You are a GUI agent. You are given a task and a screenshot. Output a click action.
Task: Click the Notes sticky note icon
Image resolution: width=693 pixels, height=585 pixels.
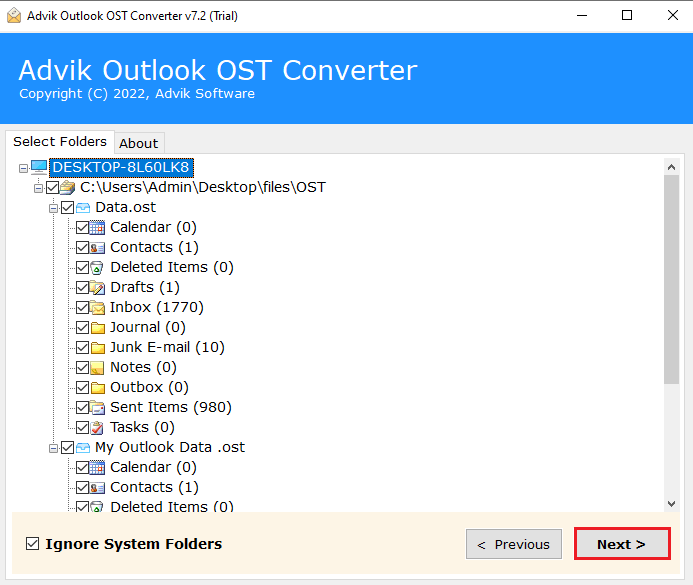coord(97,368)
